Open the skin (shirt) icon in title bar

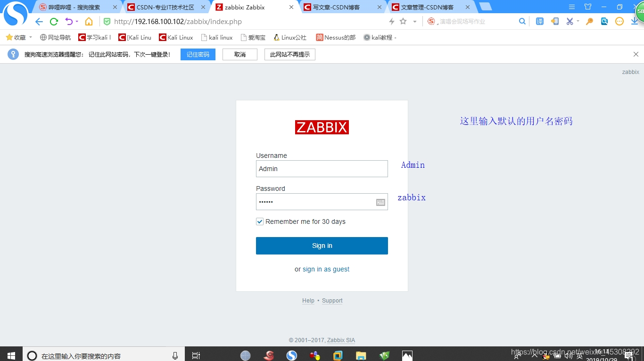[587, 7]
